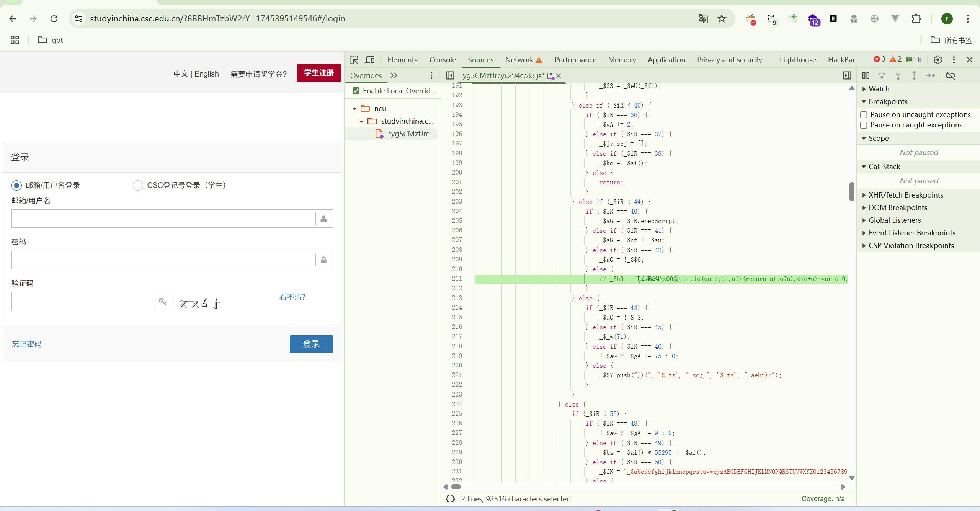Image resolution: width=980 pixels, height=511 pixels.
Task: Open the Chrome three-dot menu
Action: (967, 18)
